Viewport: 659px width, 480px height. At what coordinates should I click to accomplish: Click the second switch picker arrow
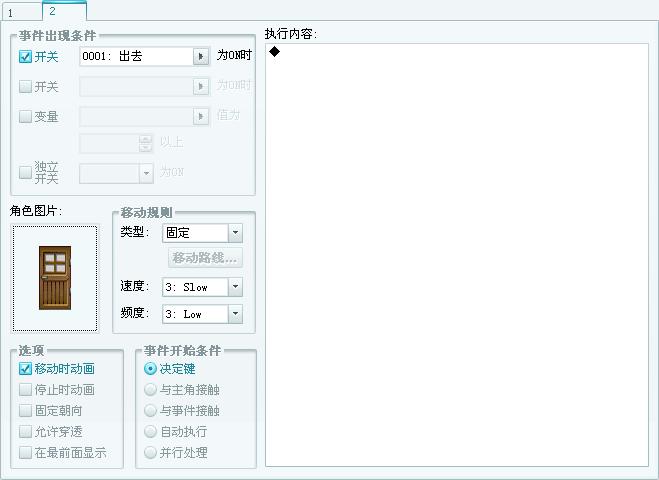[x=201, y=87]
